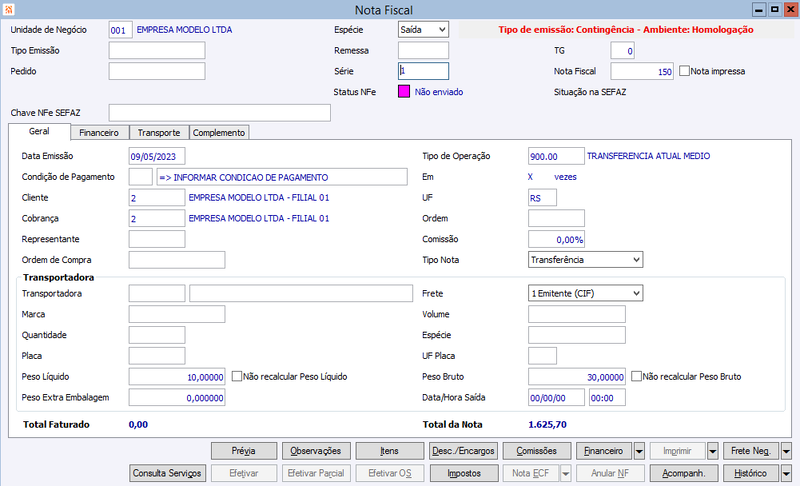Open the Comissões button
The image size is (800, 486).
(537, 451)
